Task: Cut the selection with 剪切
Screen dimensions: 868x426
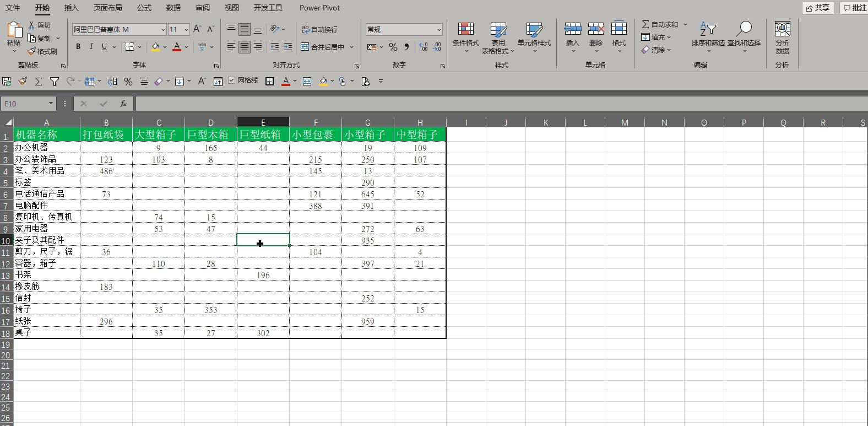Action: click(x=40, y=25)
